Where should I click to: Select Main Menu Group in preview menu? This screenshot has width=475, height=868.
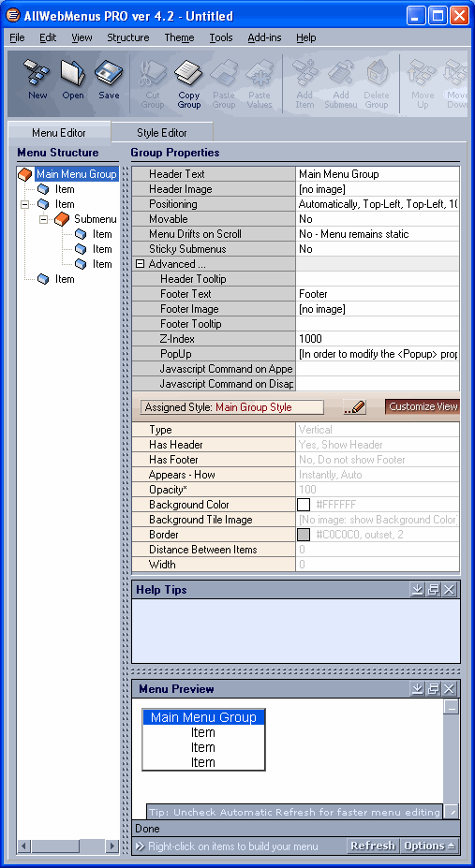203,717
